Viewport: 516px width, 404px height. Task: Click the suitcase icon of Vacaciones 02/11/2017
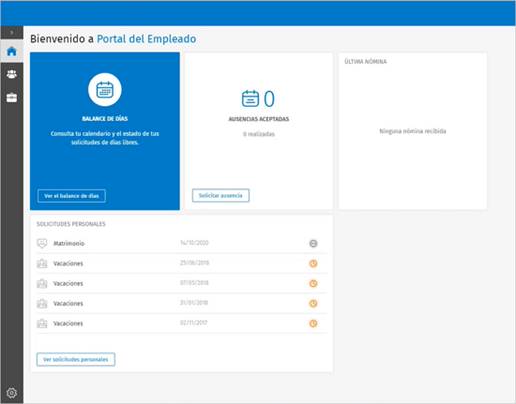pos(42,323)
